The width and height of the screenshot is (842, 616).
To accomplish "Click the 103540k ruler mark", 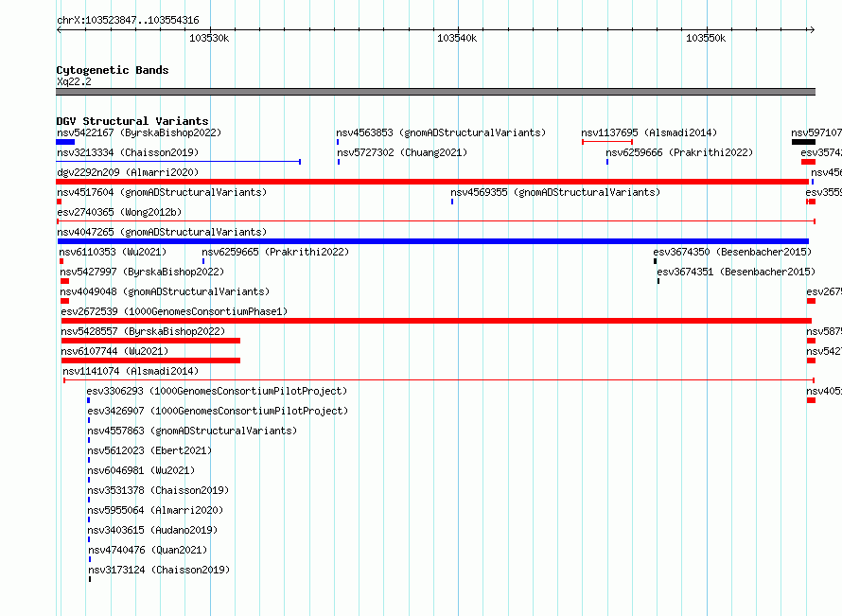I will [457, 38].
